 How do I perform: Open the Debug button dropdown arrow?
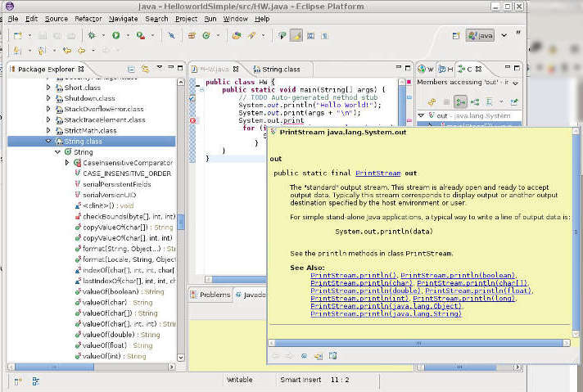click(103, 36)
